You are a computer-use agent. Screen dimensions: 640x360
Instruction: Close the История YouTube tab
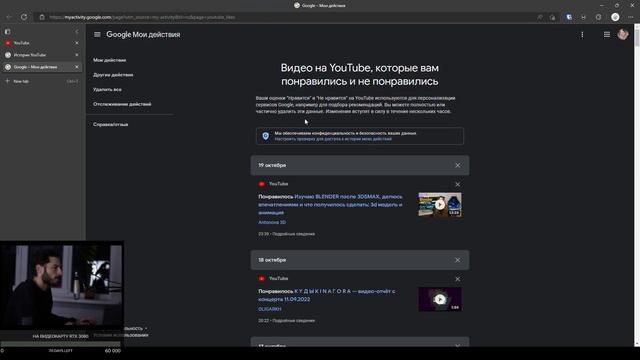pyautogui.click(x=77, y=55)
